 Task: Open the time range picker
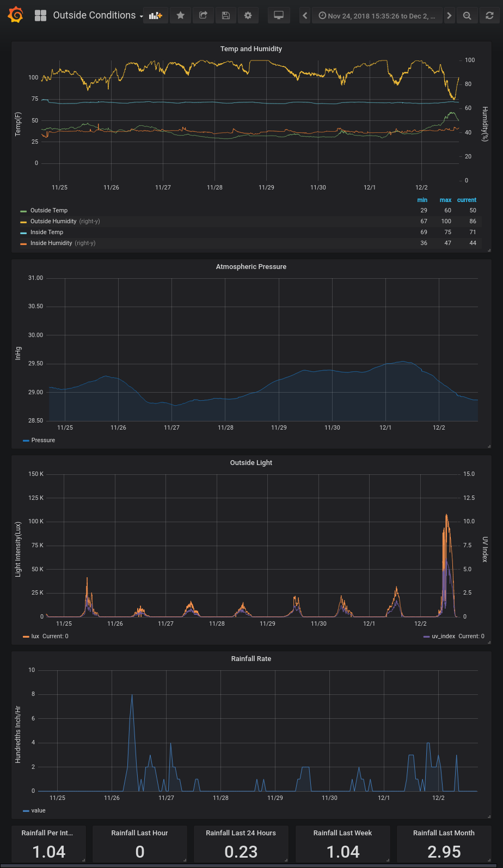[x=377, y=16]
